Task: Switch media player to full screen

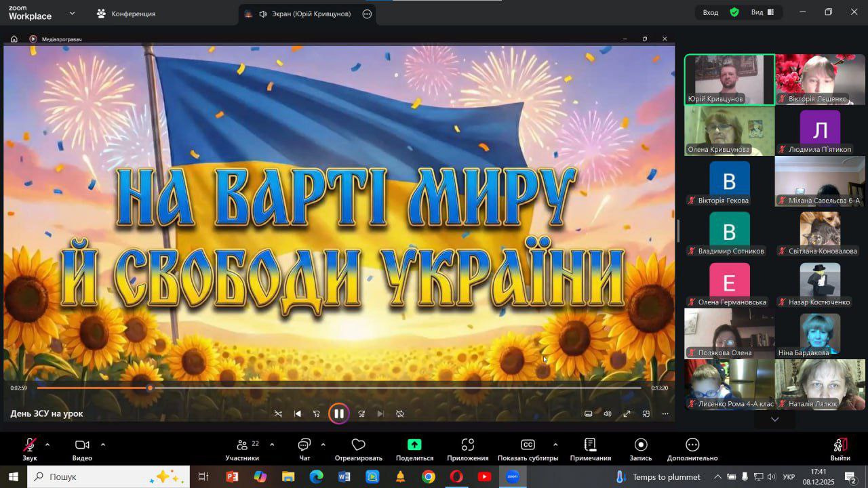Action: 627,413
